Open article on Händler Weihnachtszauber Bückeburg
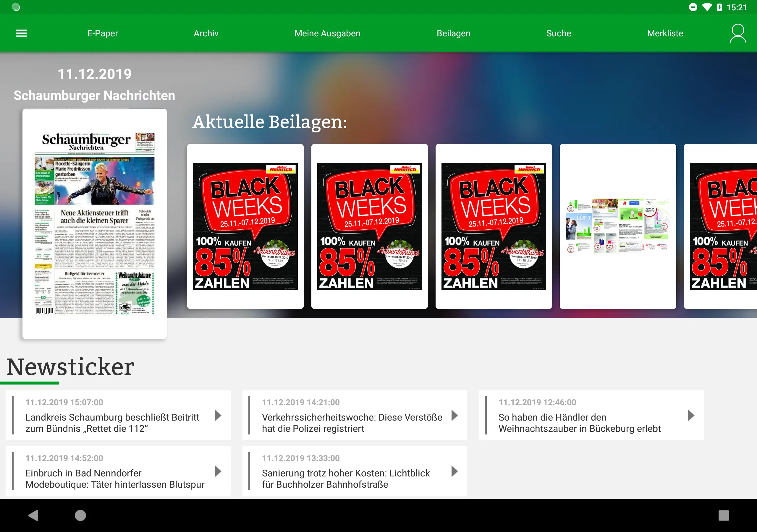The width and height of the screenshot is (757, 532). click(580, 423)
